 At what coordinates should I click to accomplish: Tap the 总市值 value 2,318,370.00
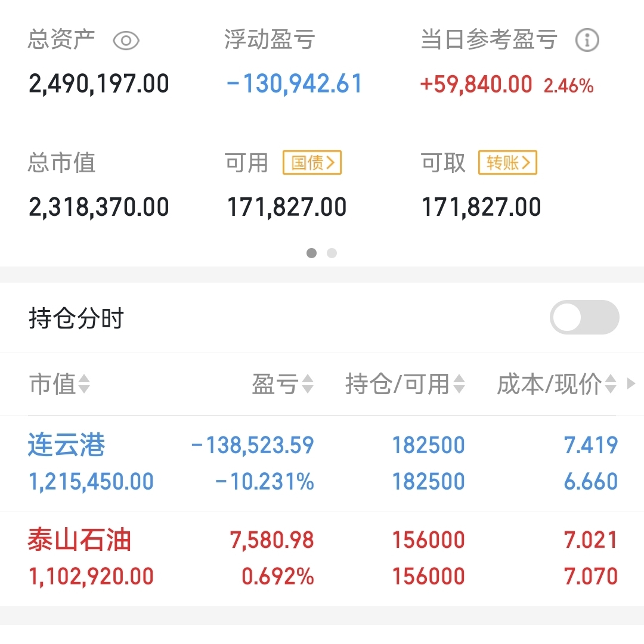click(99, 206)
